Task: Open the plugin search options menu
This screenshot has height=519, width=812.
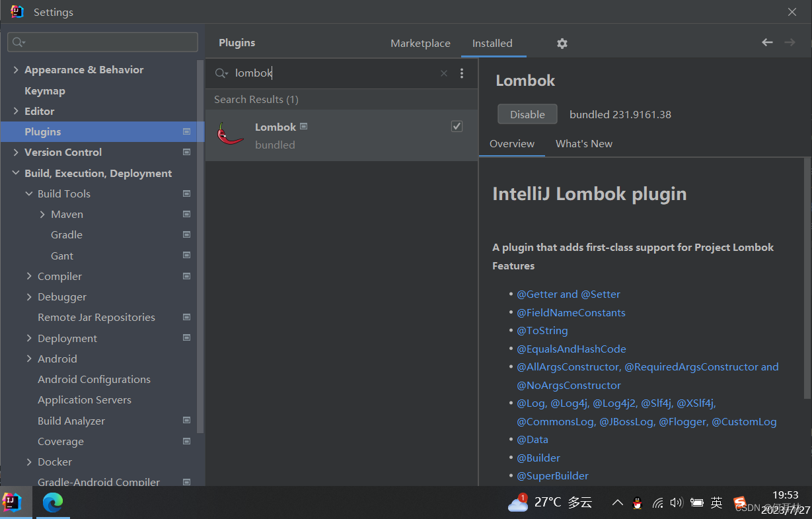Action: pyautogui.click(x=462, y=73)
